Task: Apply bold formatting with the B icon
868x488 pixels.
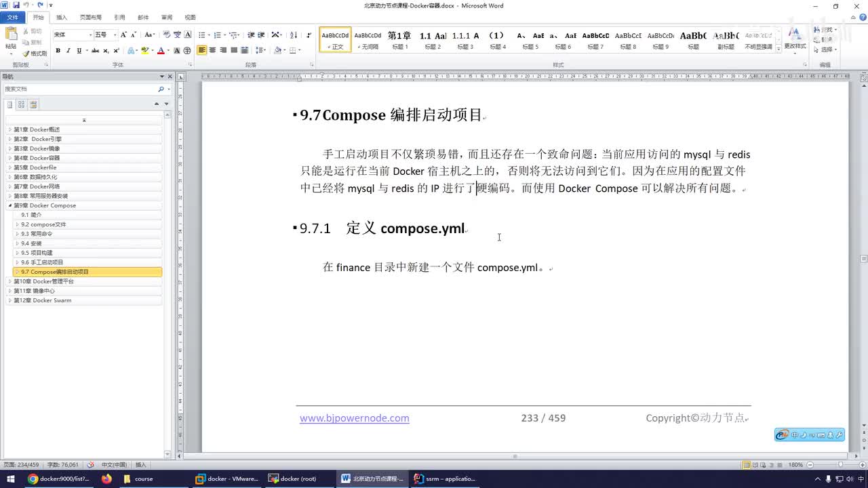Action: pos(58,50)
